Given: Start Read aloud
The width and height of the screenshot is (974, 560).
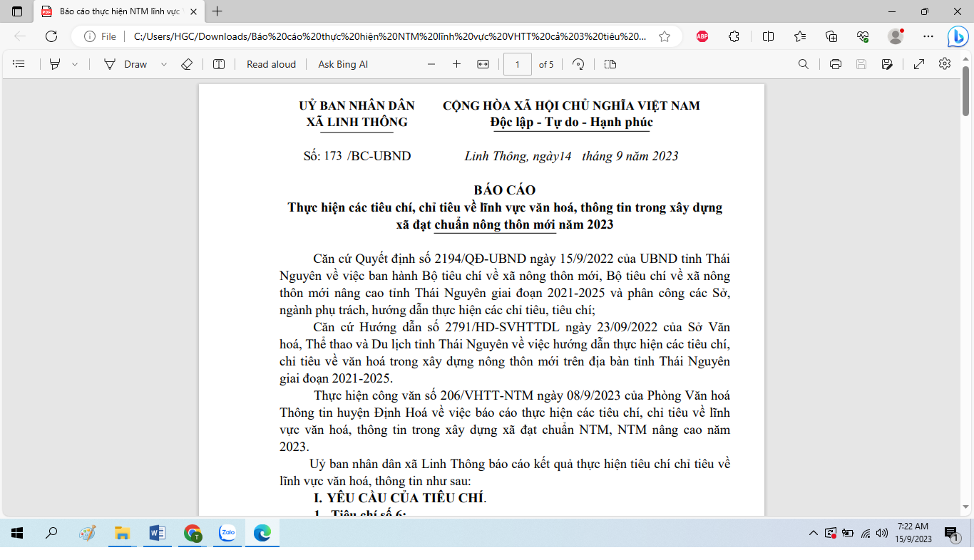Looking at the screenshot, I should [271, 64].
